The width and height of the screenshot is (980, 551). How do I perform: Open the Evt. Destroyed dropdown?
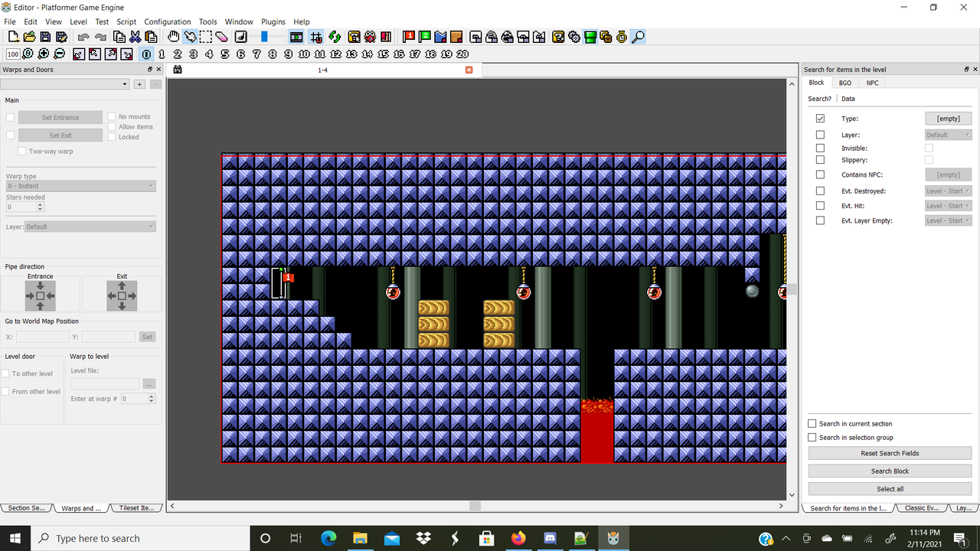(x=949, y=191)
